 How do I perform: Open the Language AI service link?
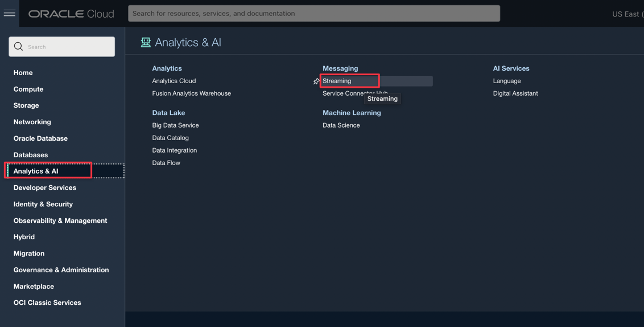tap(507, 81)
